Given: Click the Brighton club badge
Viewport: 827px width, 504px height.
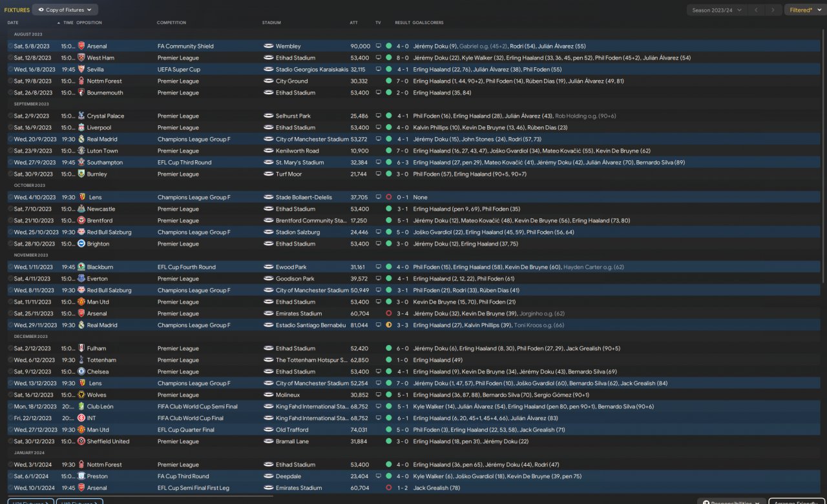Looking at the screenshot, I should click(x=81, y=244).
